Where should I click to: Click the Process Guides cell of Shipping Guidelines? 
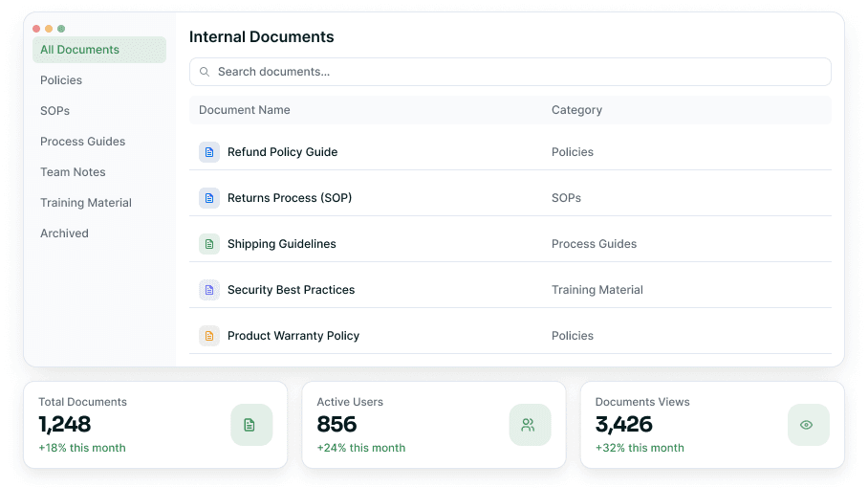tap(594, 244)
